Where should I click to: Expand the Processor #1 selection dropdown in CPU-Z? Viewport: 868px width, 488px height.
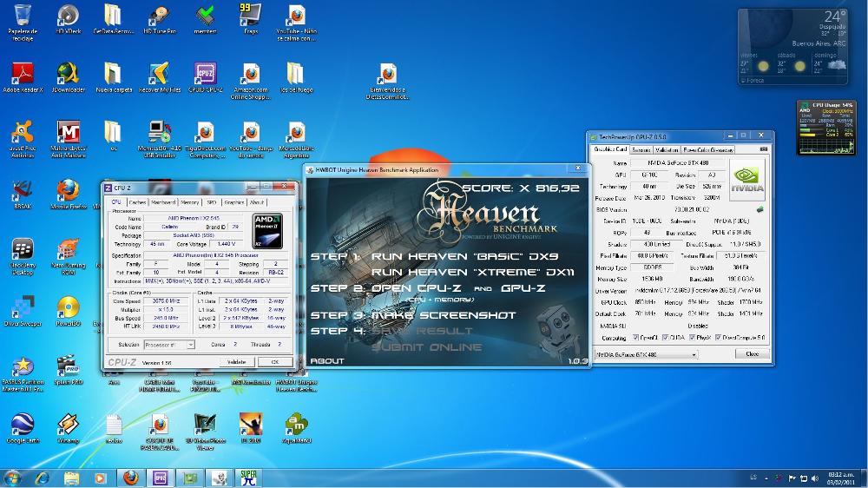point(169,345)
